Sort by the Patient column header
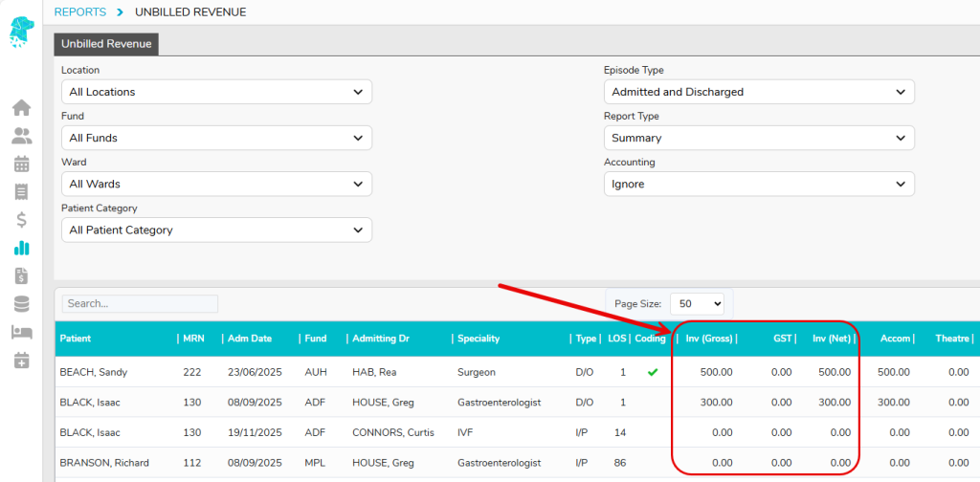 click(x=76, y=339)
